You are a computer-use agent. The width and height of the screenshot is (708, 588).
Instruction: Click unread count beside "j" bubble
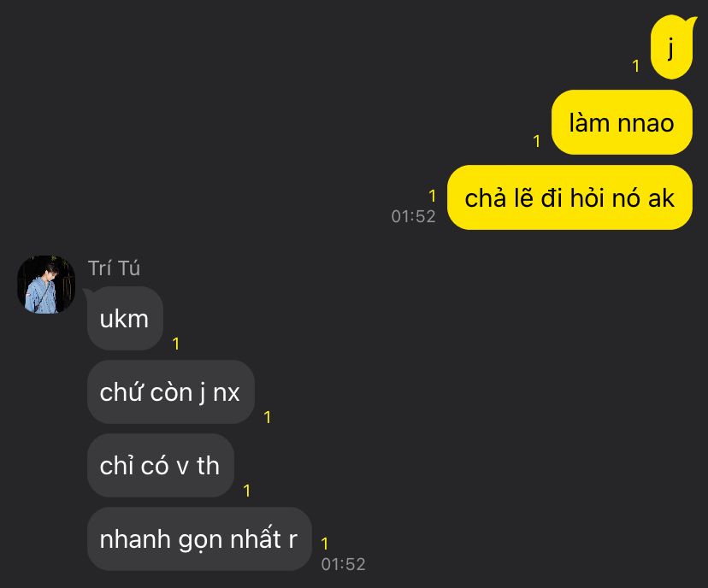636,67
